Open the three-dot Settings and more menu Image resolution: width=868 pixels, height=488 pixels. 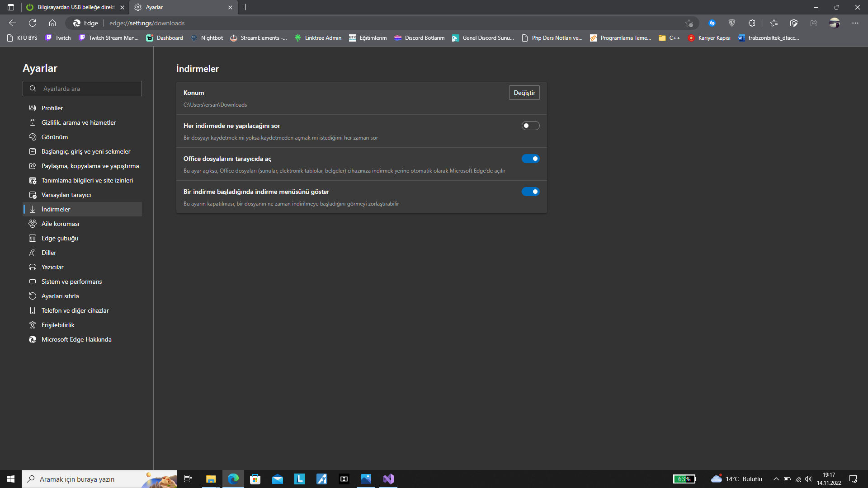pyautogui.click(x=855, y=23)
